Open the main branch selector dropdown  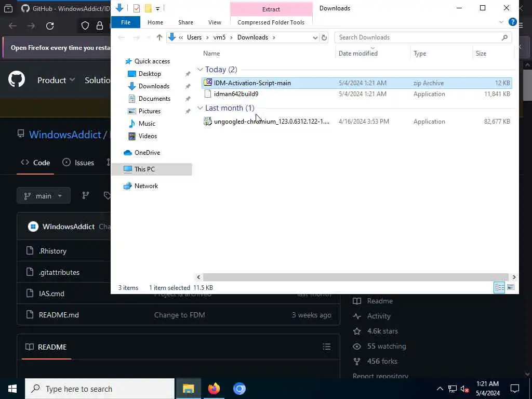(x=44, y=196)
